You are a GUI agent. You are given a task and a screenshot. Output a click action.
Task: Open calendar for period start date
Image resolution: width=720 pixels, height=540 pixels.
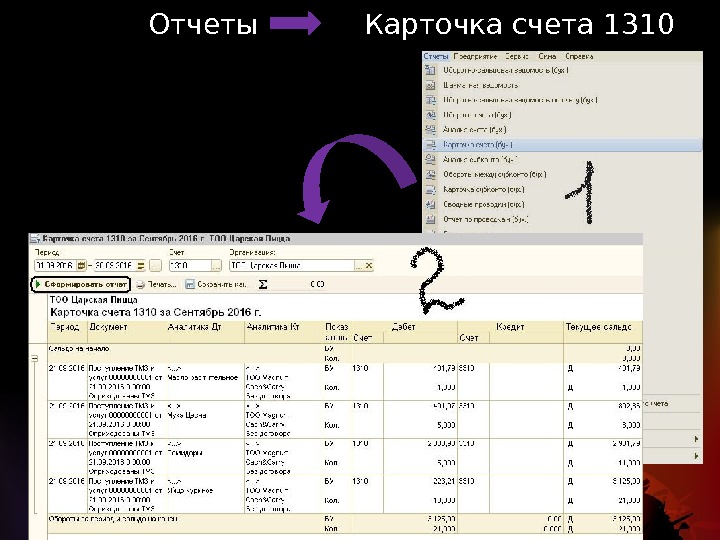tap(81, 265)
